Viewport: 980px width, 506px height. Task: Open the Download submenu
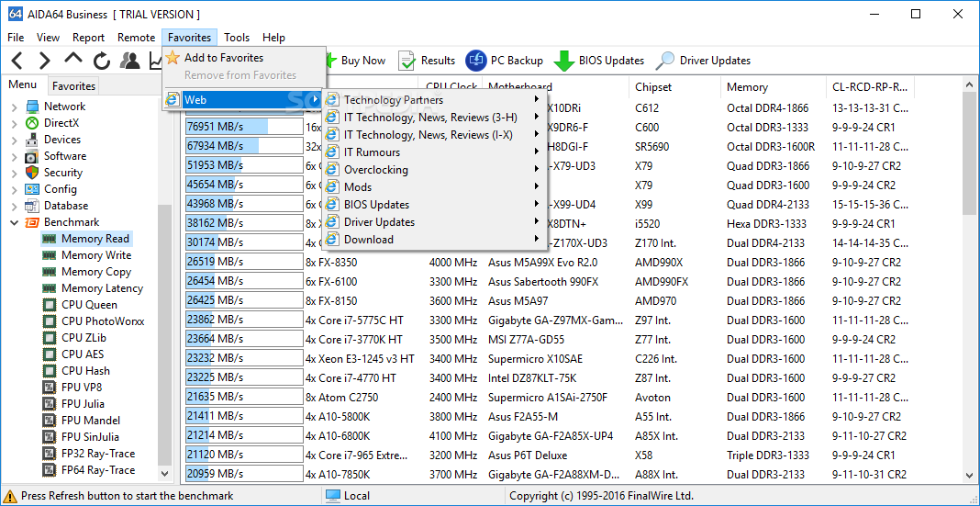click(434, 240)
